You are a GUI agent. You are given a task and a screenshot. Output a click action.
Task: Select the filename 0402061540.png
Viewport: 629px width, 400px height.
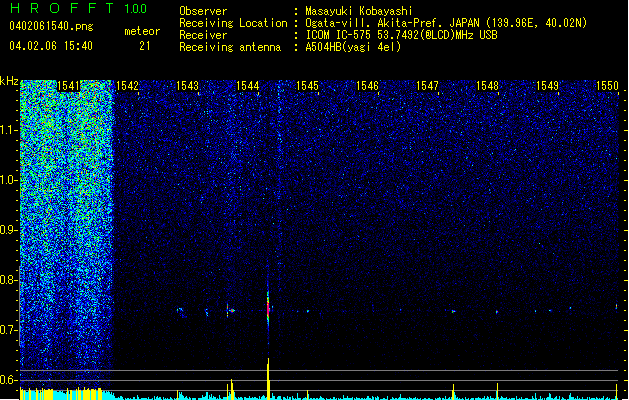[x=51, y=26]
